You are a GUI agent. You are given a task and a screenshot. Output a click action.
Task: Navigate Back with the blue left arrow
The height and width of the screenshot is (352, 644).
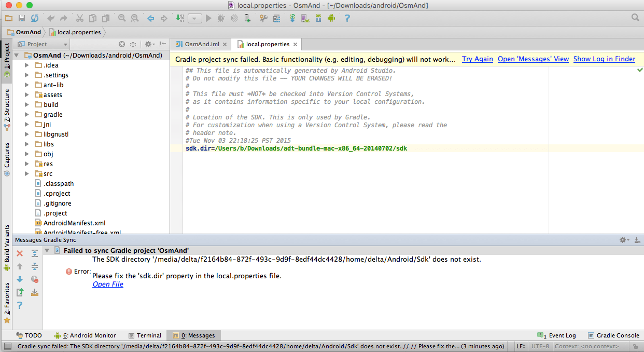pos(151,18)
